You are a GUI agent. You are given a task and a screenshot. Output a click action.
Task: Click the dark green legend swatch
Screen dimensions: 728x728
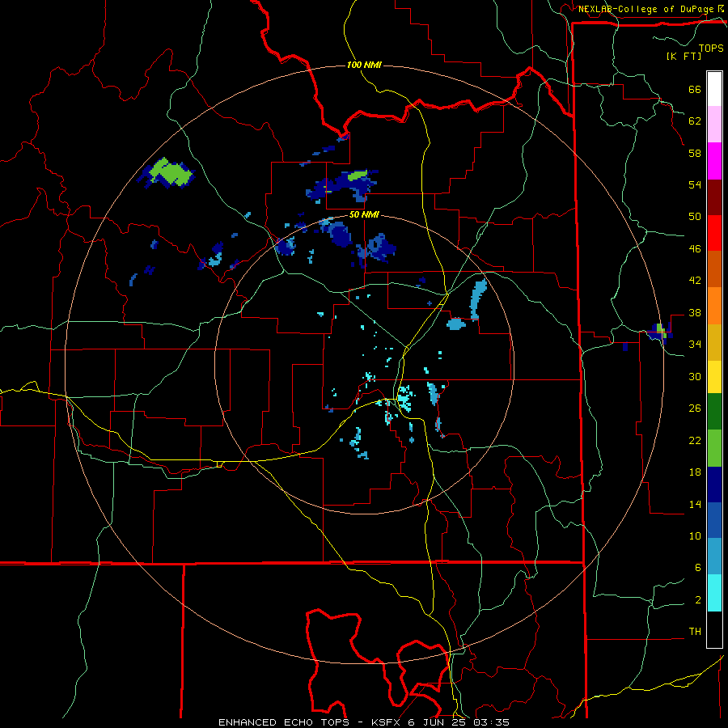[714, 412]
